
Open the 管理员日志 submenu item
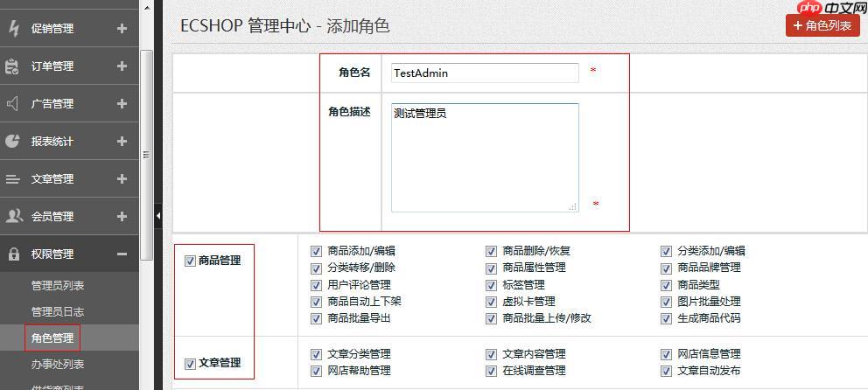click(58, 312)
